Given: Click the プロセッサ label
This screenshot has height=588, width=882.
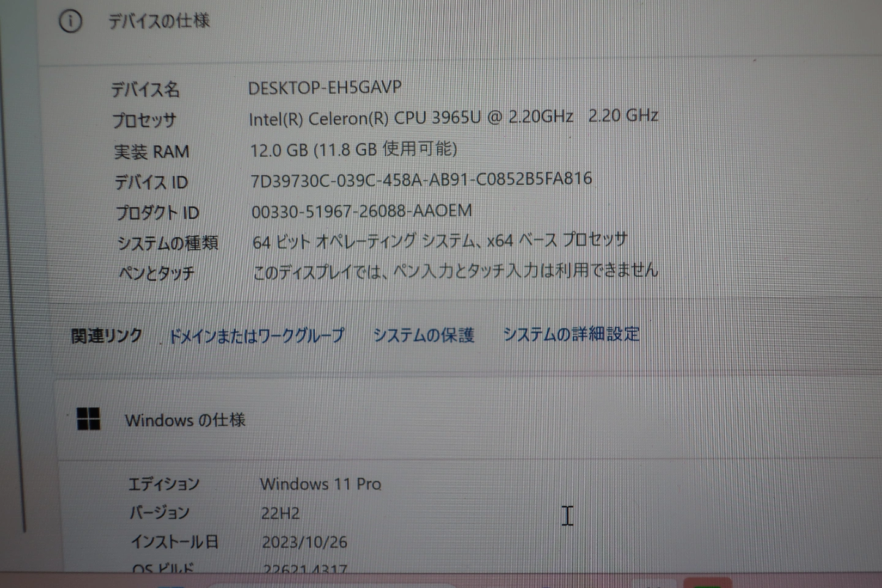Looking at the screenshot, I should tap(144, 120).
